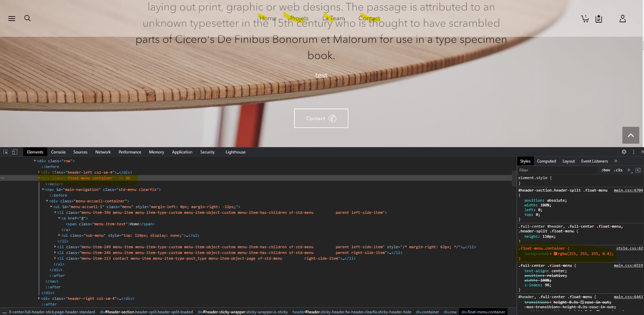Click the user account icon
Screen dimensions: 644x315
pyautogui.click(x=622, y=19)
